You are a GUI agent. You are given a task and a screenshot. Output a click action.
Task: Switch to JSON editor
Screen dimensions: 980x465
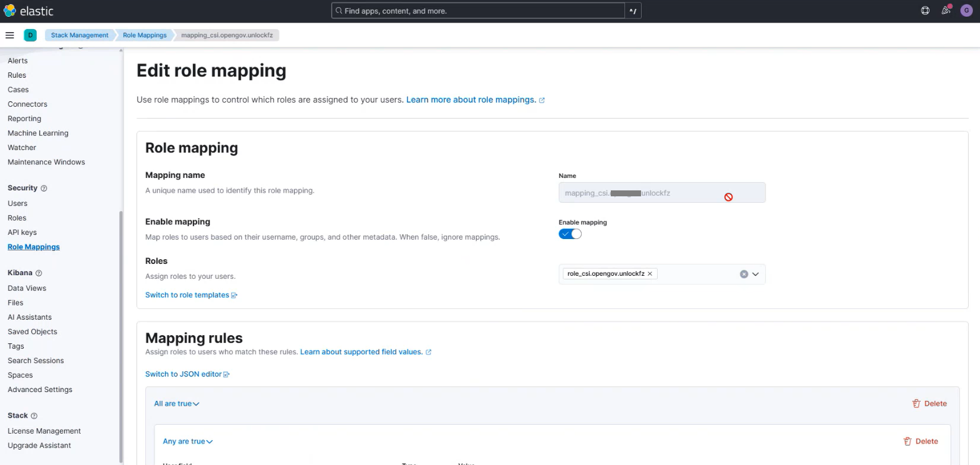coord(187,374)
